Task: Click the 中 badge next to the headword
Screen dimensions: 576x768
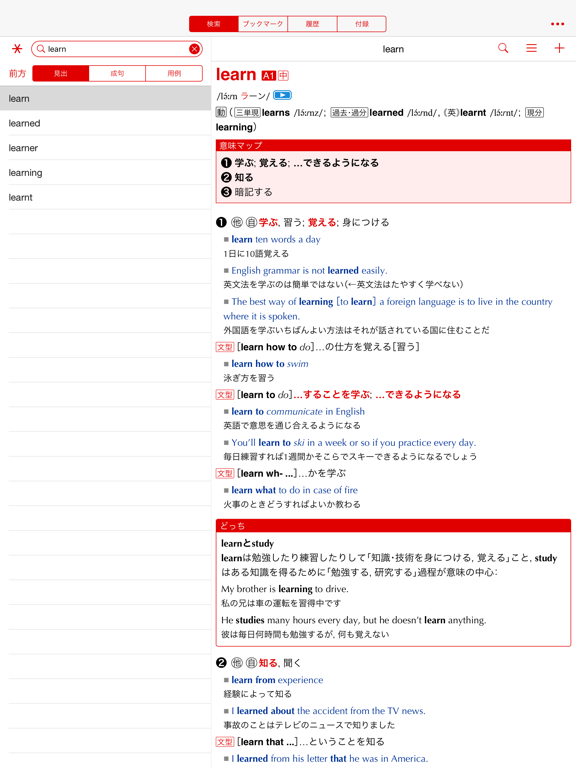Action: pyautogui.click(x=284, y=75)
